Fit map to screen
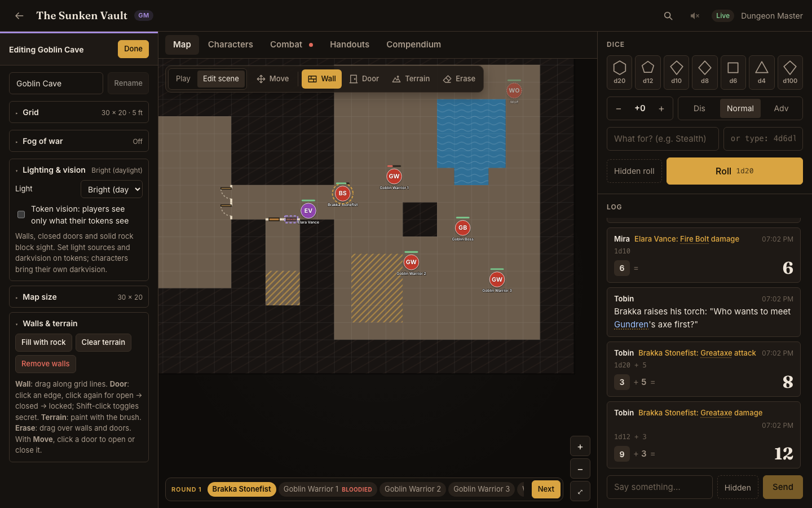 tap(580, 492)
